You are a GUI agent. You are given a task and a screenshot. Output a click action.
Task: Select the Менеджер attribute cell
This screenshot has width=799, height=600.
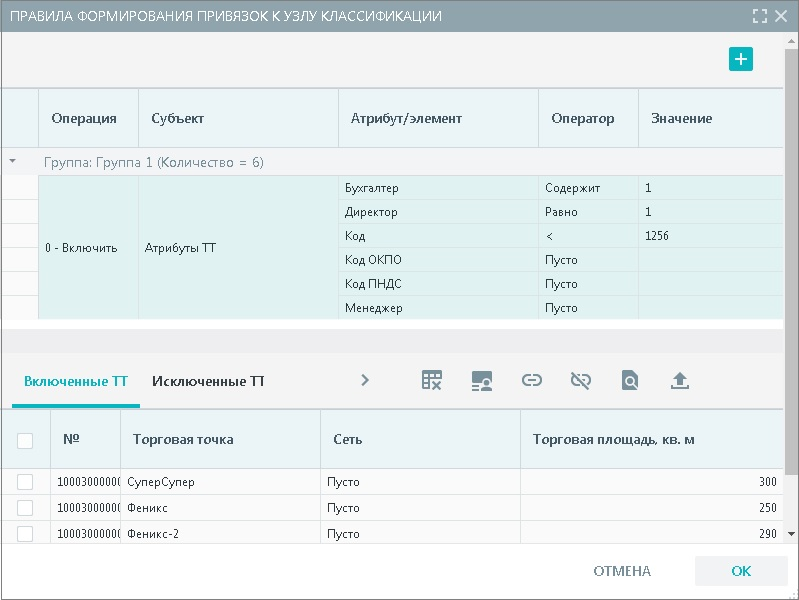click(438, 307)
